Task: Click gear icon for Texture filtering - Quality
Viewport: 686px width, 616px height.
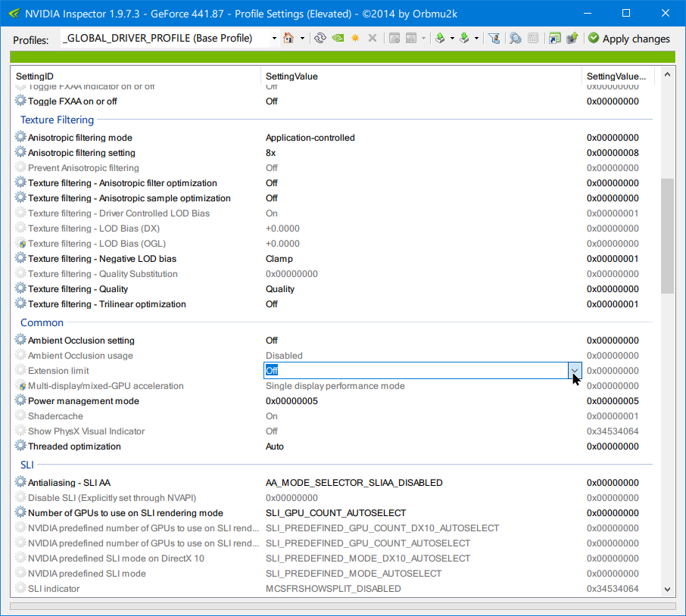Action: click(x=20, y=288)
